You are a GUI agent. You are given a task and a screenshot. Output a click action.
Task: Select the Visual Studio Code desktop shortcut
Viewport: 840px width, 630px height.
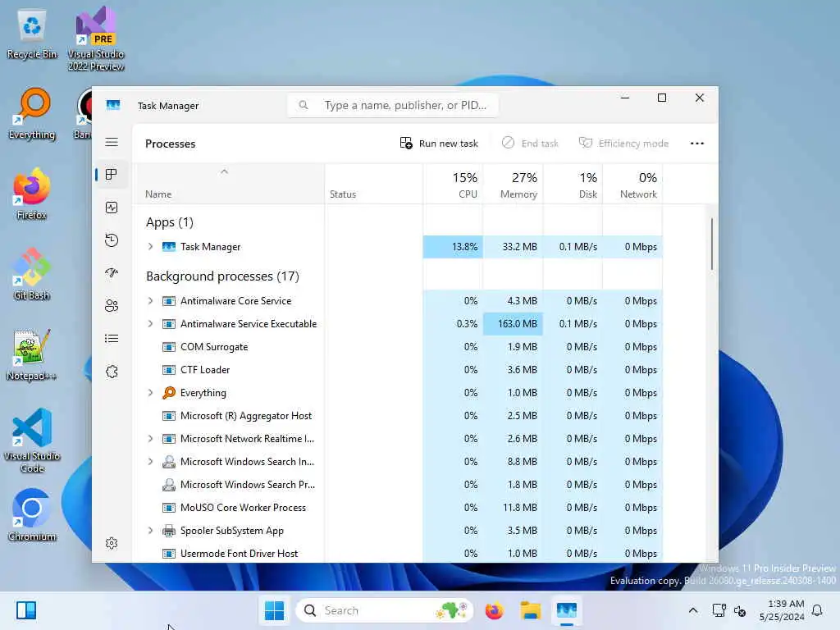coord(32,441)
